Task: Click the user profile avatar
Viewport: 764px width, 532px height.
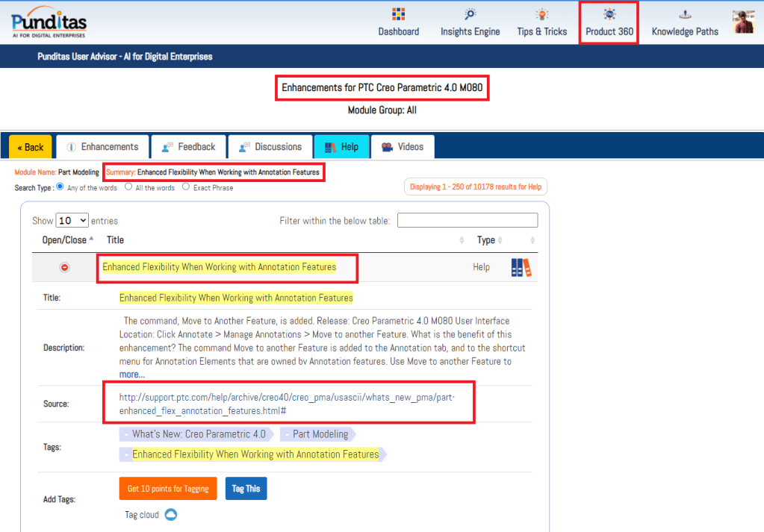Action: coord(743,22)
